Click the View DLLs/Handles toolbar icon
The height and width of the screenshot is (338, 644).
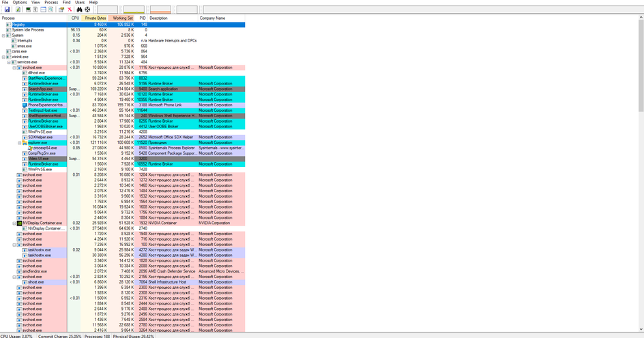51,10
